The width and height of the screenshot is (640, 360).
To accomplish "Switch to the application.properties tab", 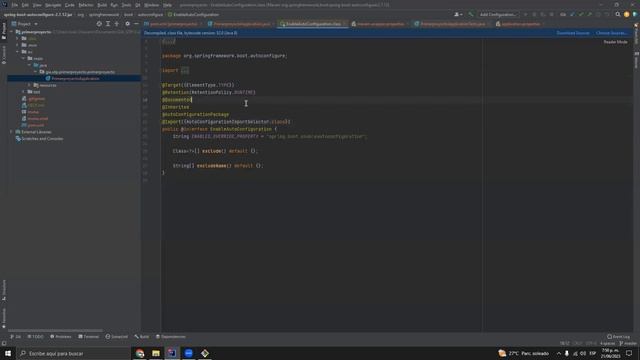I will [x=520, y=24].
